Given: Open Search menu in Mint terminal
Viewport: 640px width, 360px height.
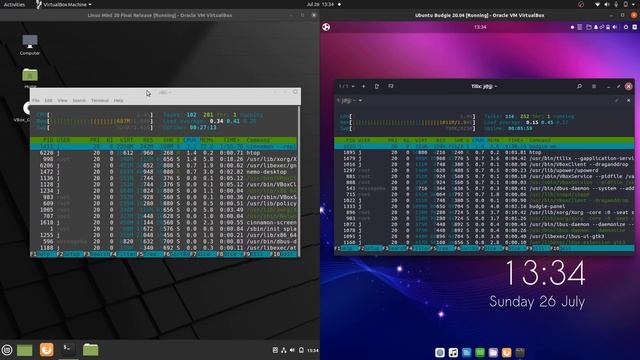Looking at the screenshot, I should 79,100.
